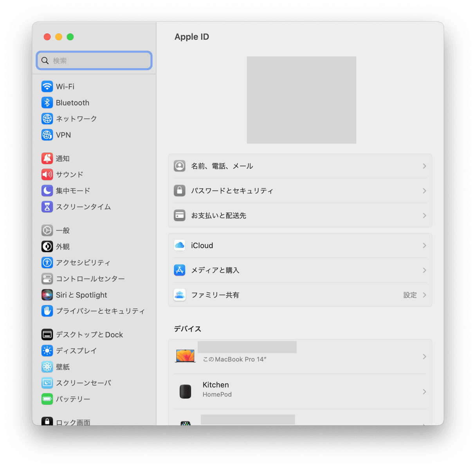Click スクリーンタイム hourglass icon
476x468 pixels.
click(x=47, y=206)
